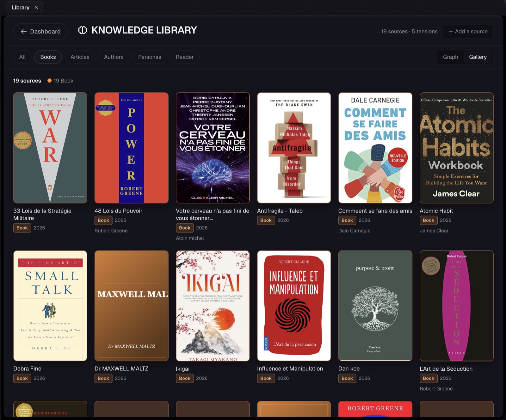Click the Book tag under Influence et Manipulation
The height and width of the screenshot is (420, 506).
click(266, 378)
